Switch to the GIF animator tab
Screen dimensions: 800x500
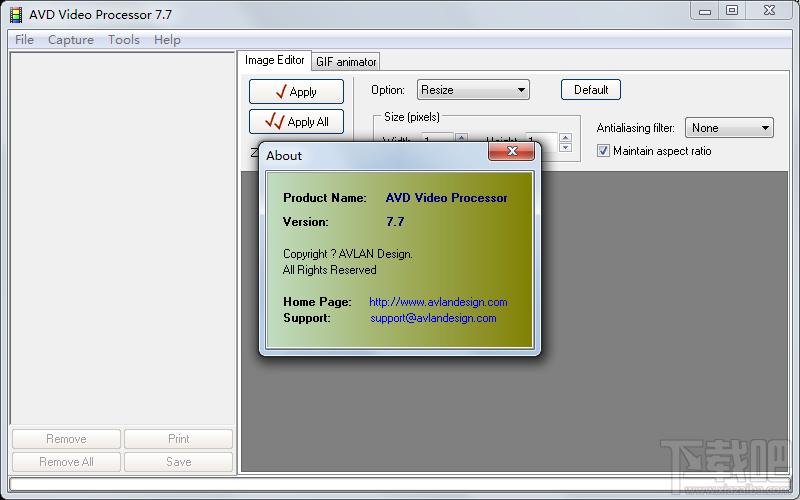coord(346,62)
